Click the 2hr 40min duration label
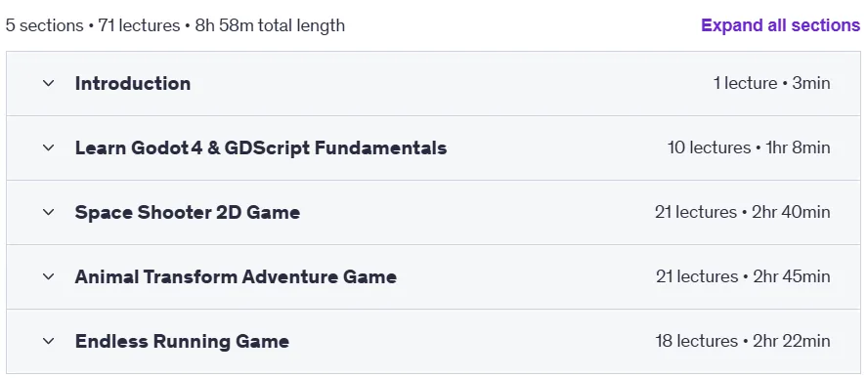Image resolution: width=868 pixels, height=378 pixels. click(x=791, y=213)
